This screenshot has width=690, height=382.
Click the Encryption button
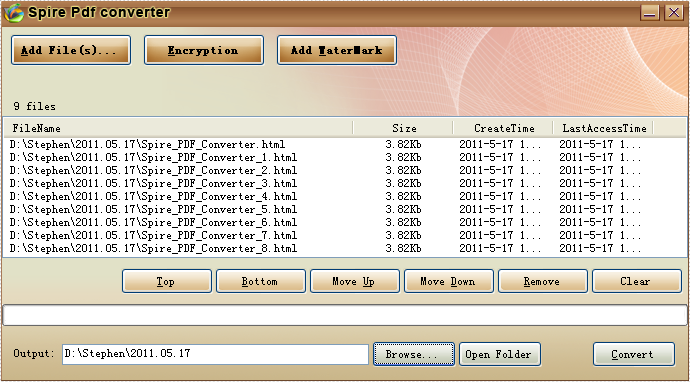click(x=204, y=50)
